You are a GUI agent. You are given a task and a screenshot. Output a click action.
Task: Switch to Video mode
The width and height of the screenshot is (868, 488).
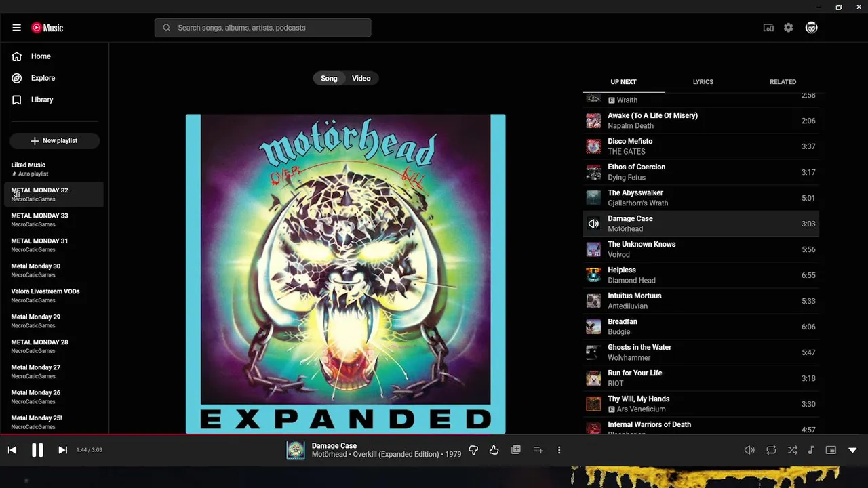click(361, 79)
